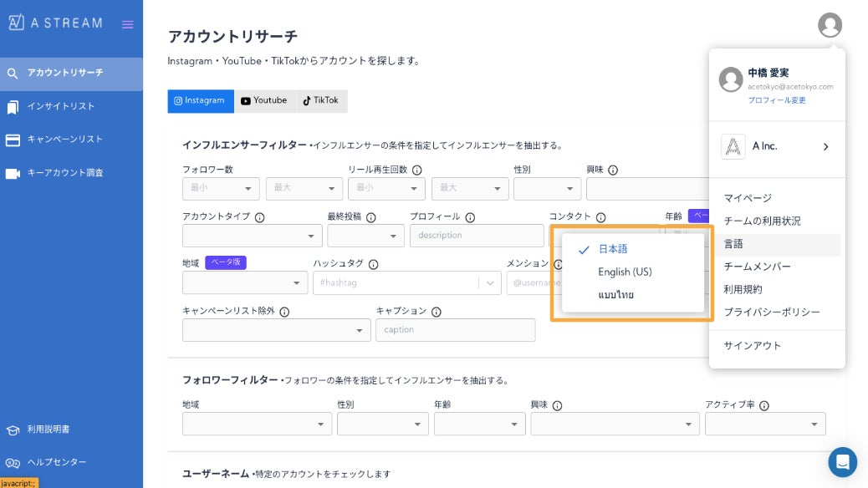Open the profile avatar icon at top right
Screen dimensions: 868x488
829,25
